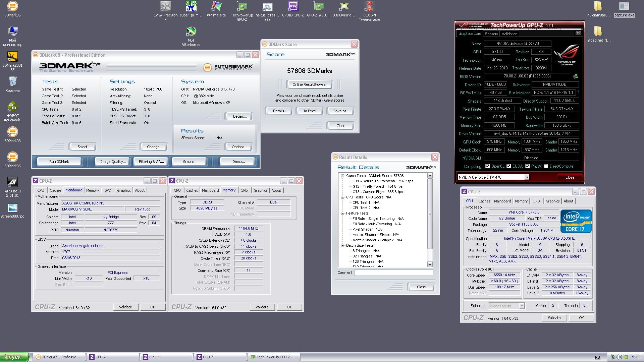
Task: Click the PCI-E bus interface question mark
Action: pos(578,93)
